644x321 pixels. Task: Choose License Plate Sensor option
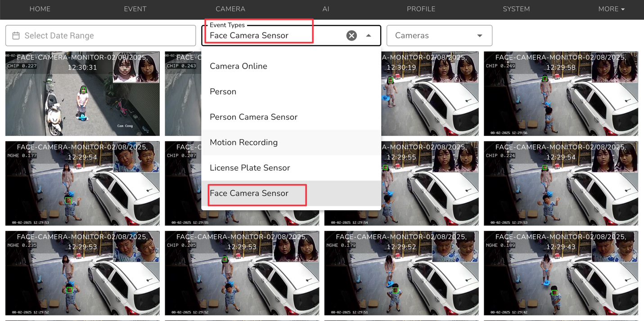tap(250, 168)
